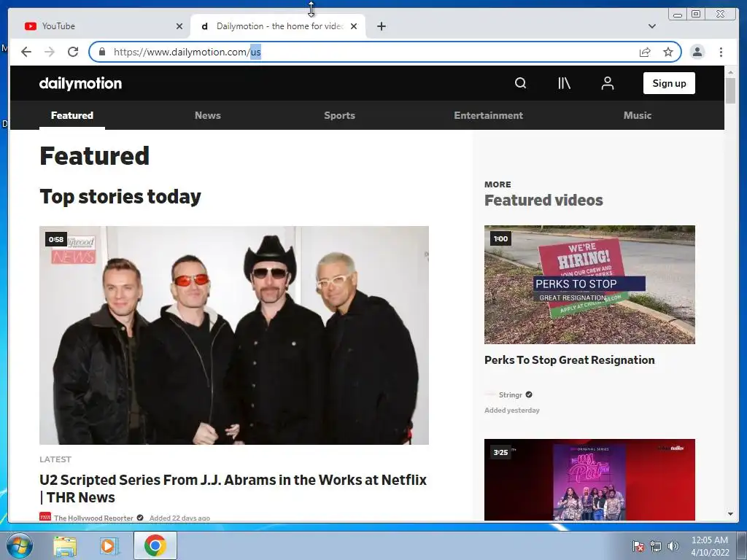Close the YouTube tab
The width and height of the screenshot is (747, 560).
point(179,26)
